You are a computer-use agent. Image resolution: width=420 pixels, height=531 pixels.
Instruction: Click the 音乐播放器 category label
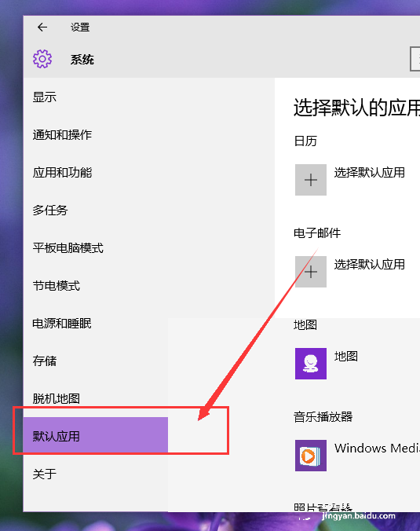point(323,416)
